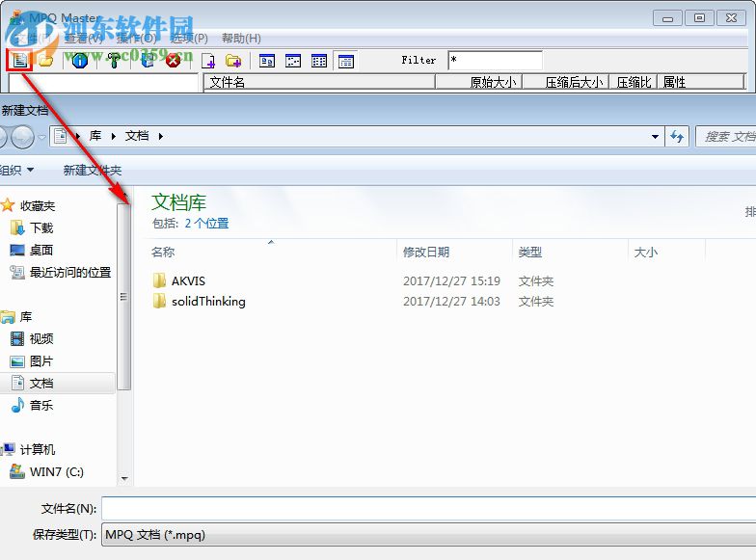Click the Add file icon with plus

coord(208,62)
